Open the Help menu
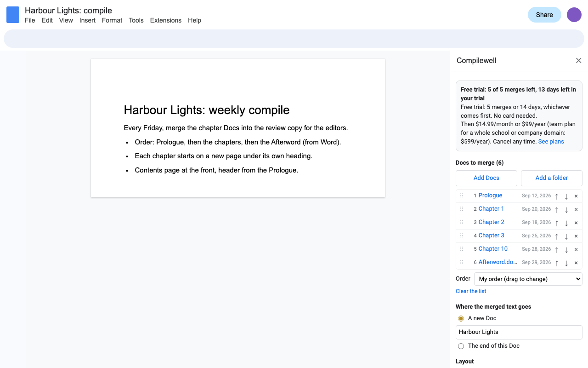 click(x=194, y=20)
